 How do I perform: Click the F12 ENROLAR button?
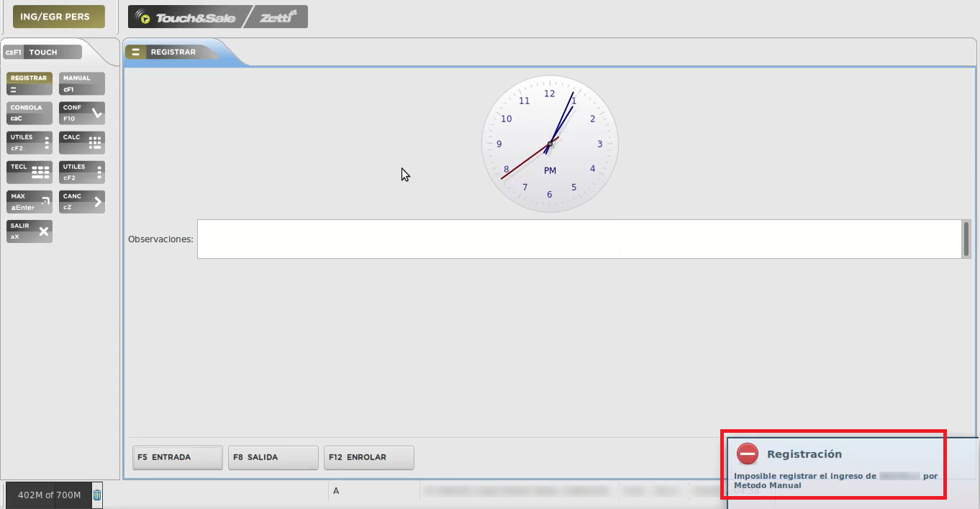pos(368,457)
